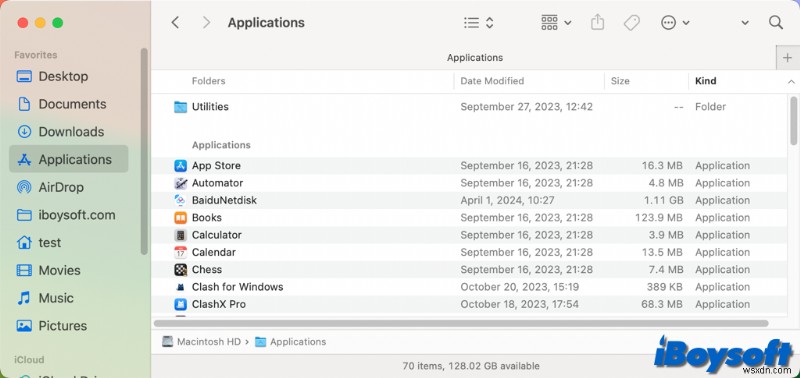Sort by Size column header
800x378 pixels.
[x=620, y=81]
